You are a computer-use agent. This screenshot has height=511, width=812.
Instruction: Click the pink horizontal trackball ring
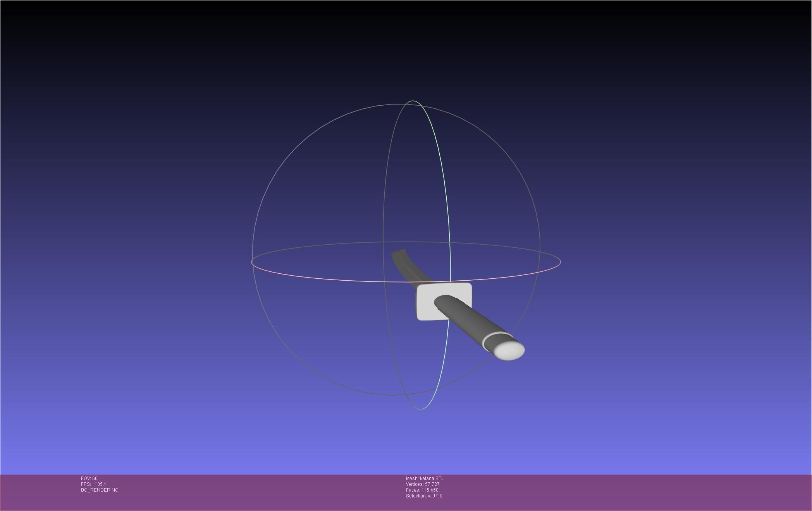[x=406, y=281]
